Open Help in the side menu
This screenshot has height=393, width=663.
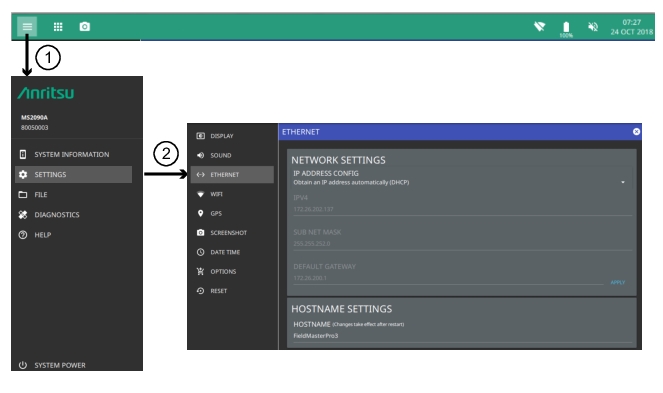click(74, 235)
